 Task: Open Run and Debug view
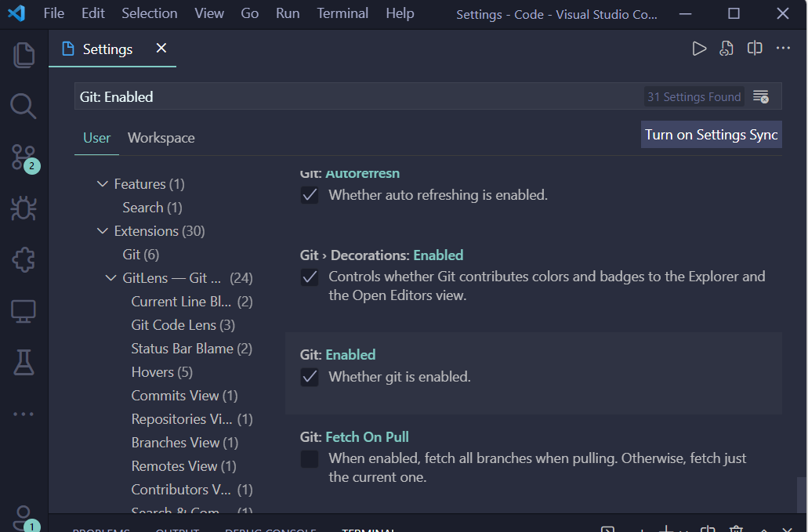[24, 208]
